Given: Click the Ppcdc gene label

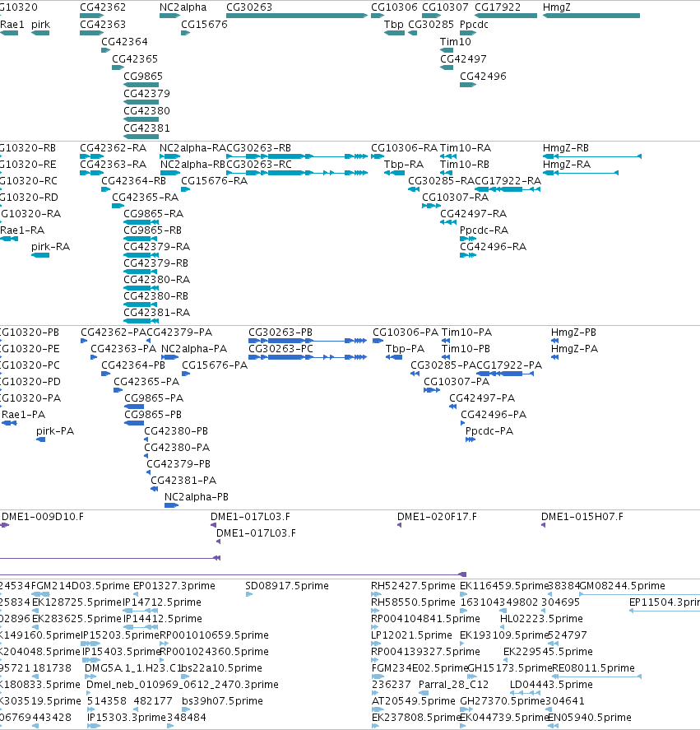Looking at the screenshot, I should pos(474,25).
